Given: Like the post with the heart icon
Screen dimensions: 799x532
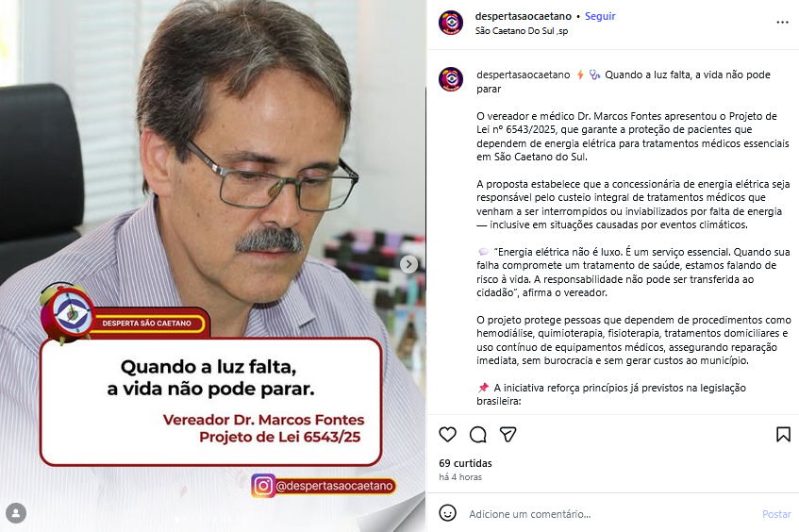Looking at the screenshot, I should (447, 435).
